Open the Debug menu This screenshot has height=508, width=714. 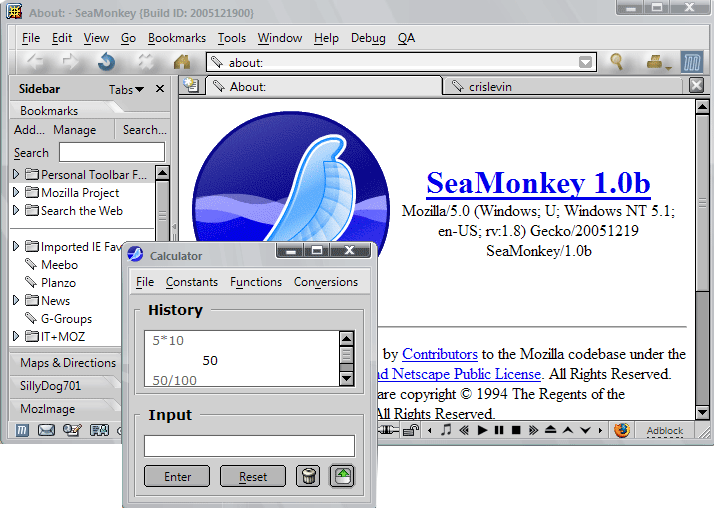368,38
